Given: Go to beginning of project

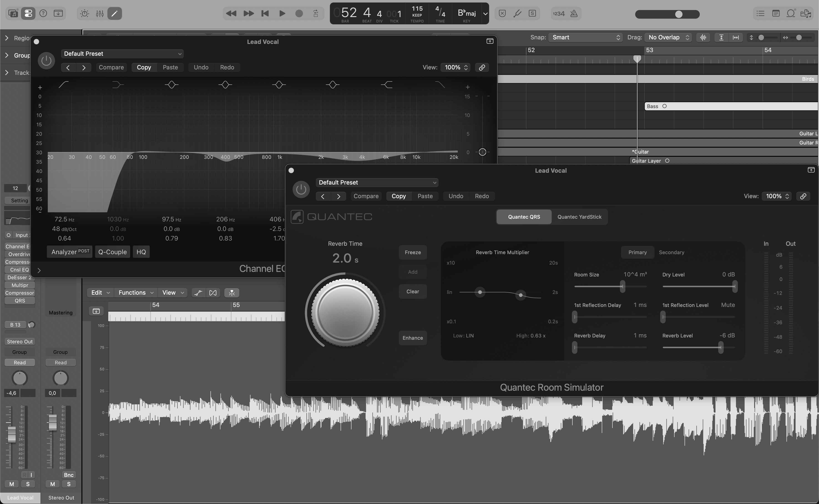Looking at the screenshot, I should pyautogui.click(x=265, y=13).
